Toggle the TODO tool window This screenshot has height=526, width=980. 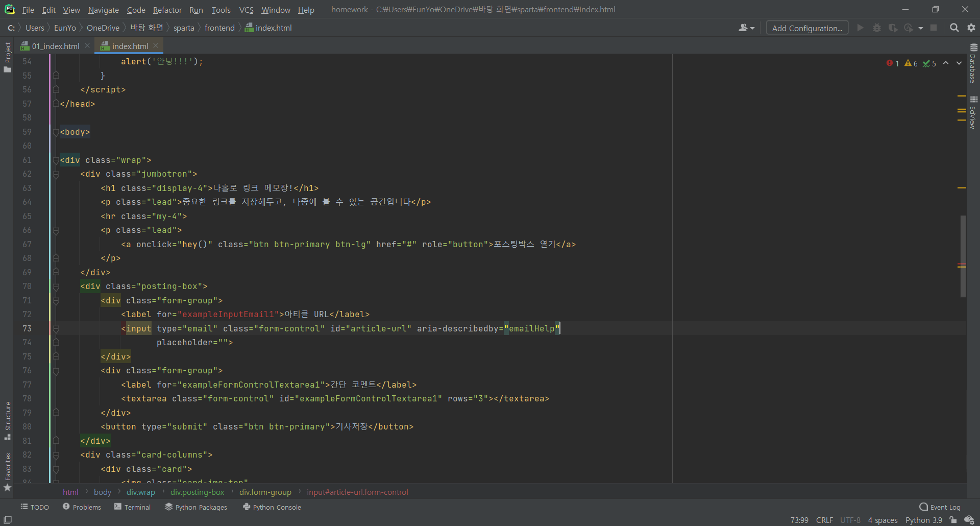tap(35, 507)
